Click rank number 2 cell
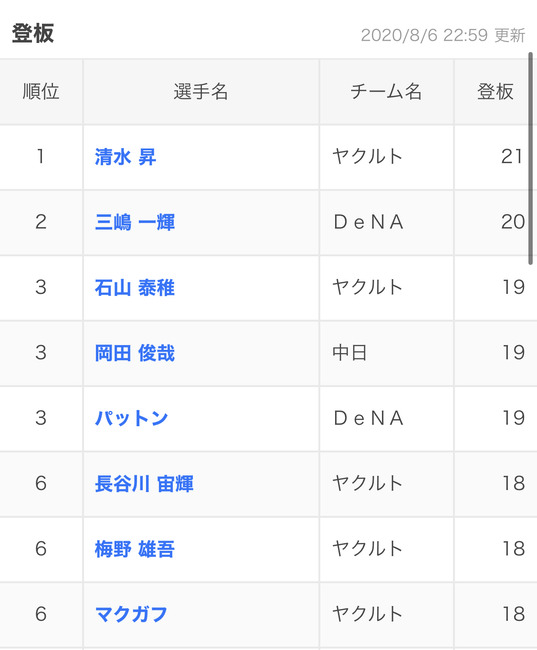This screenshot has width=537, height=650. tap(41, 222)
